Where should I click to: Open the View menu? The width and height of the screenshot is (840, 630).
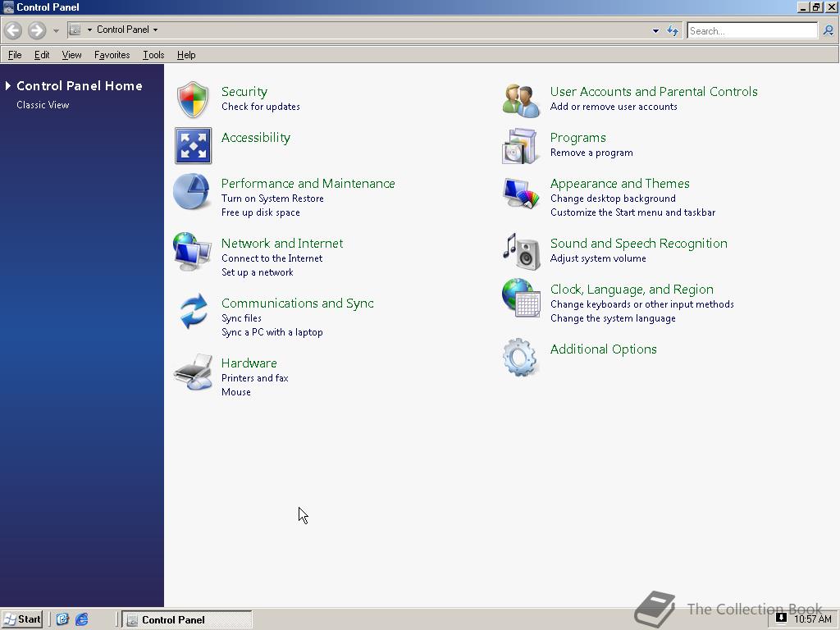[x=72, y=55]
